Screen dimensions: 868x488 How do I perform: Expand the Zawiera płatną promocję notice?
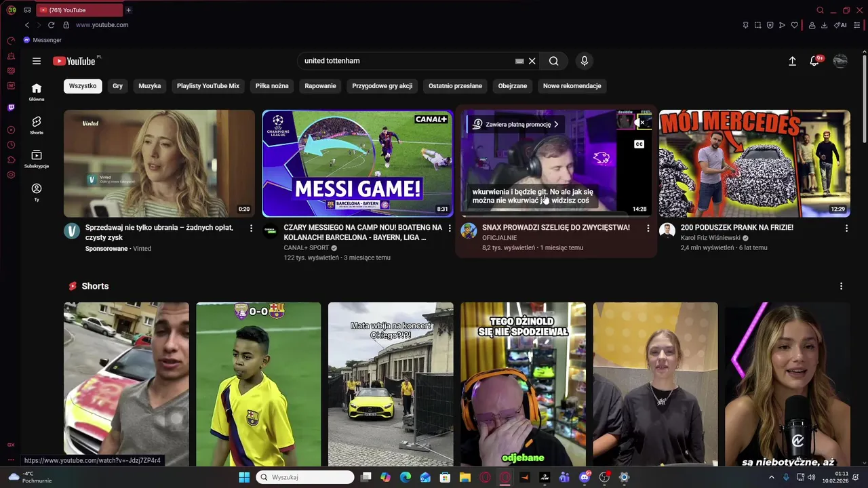(516, 124)
